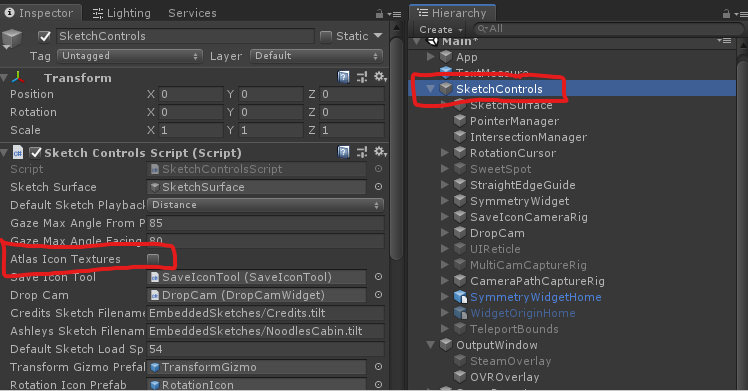Open Inspector panel options menu

394,14
